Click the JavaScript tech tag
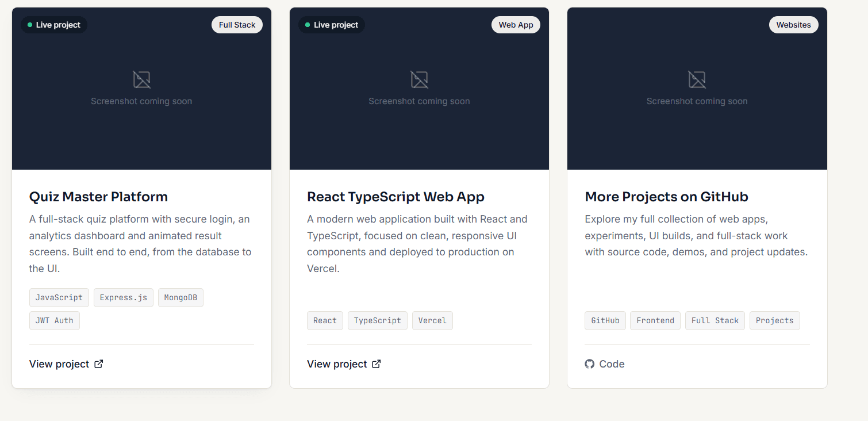This screenshot has height=421, width=868. tap(59, 297)
